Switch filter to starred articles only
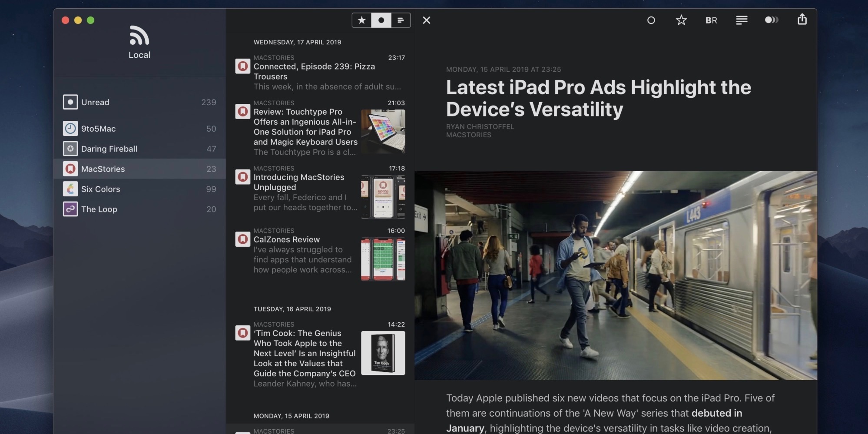The width and height of the screenshot is (868, 434). pyautogui.click(x=362, y=20)
